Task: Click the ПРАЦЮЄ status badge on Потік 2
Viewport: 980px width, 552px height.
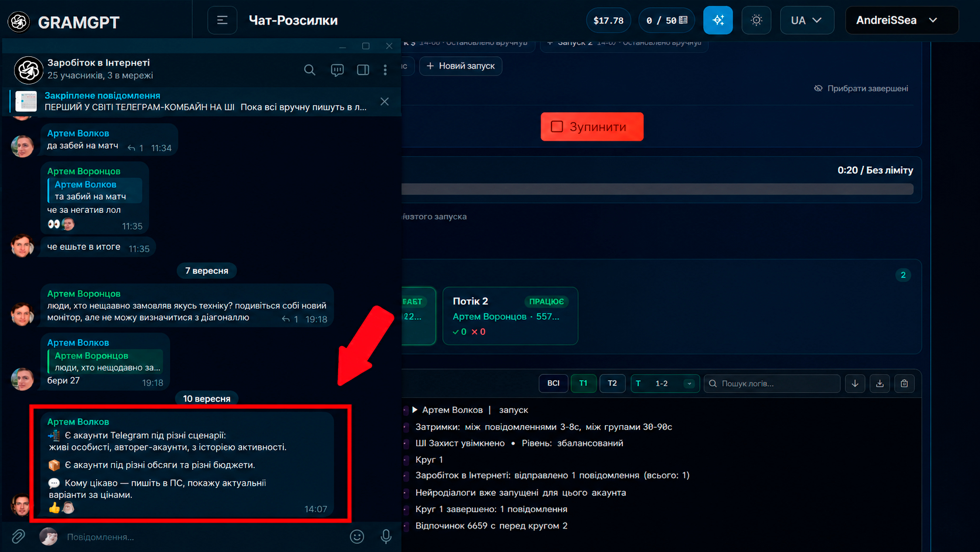Action: [546, 302]
